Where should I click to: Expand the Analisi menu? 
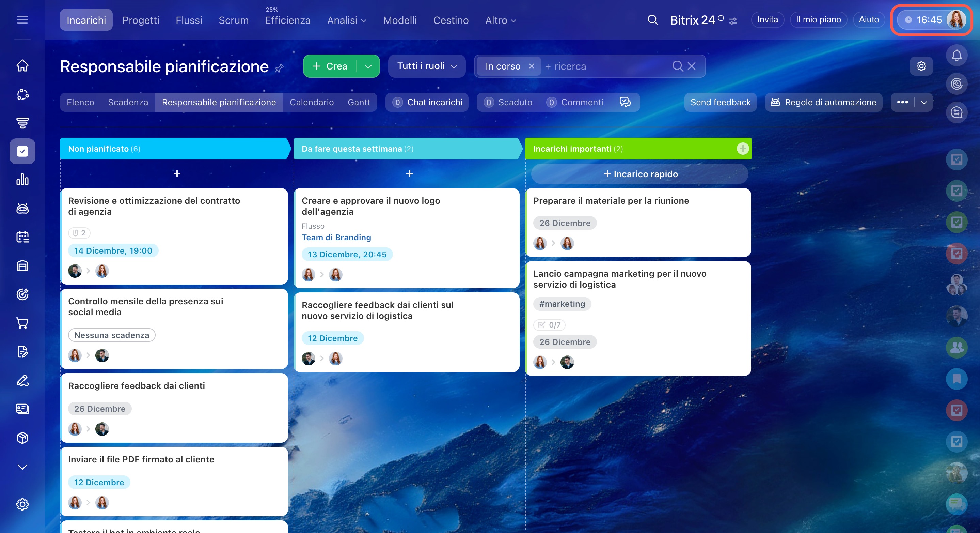coord(346,20)
